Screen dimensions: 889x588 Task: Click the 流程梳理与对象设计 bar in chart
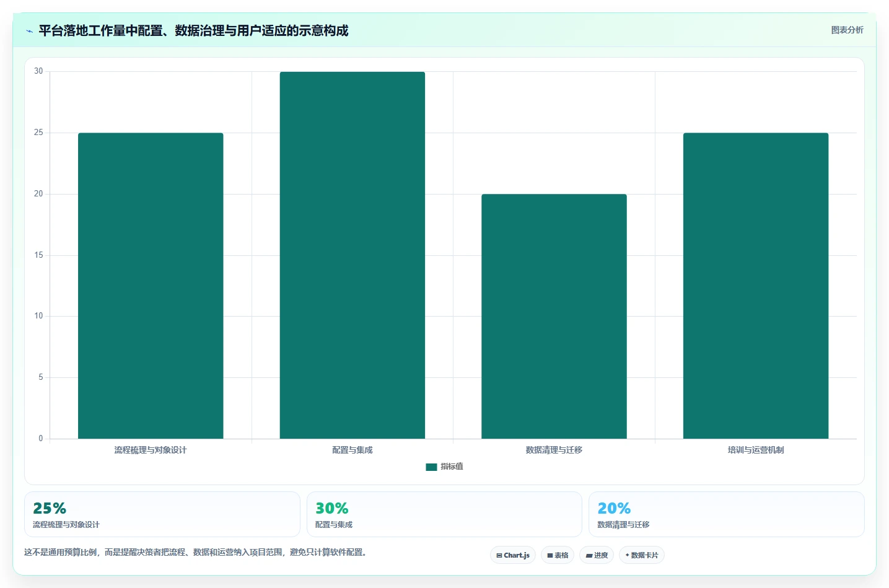(151, 286)
